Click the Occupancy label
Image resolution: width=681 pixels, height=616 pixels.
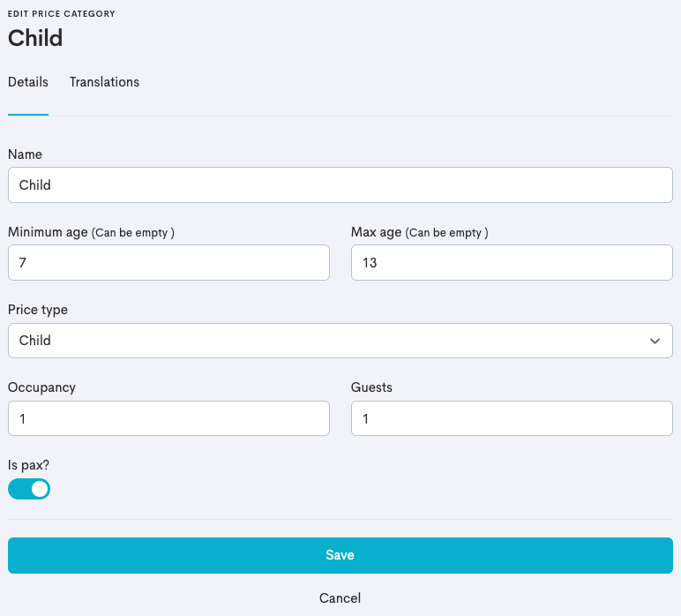coord(41,387)
